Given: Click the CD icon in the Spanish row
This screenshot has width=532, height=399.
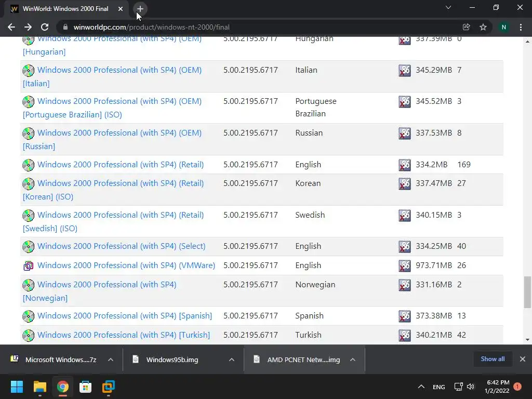Looking at the screenshot, I should (x=29, y=316).
